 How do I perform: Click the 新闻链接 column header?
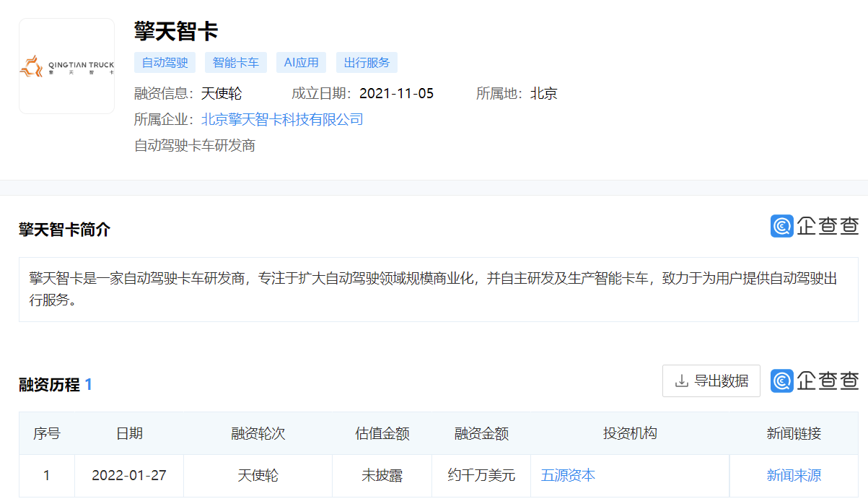[794, 433]
